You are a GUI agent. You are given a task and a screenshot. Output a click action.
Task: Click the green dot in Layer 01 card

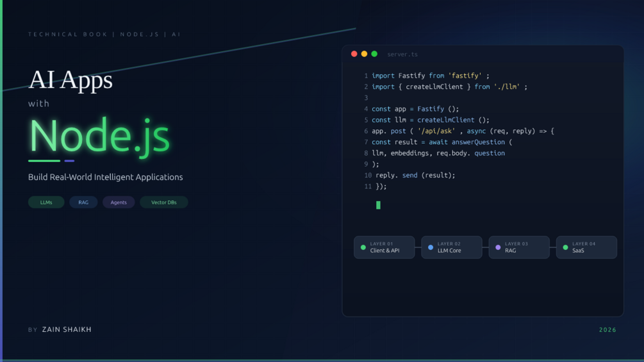coord(363,247)
